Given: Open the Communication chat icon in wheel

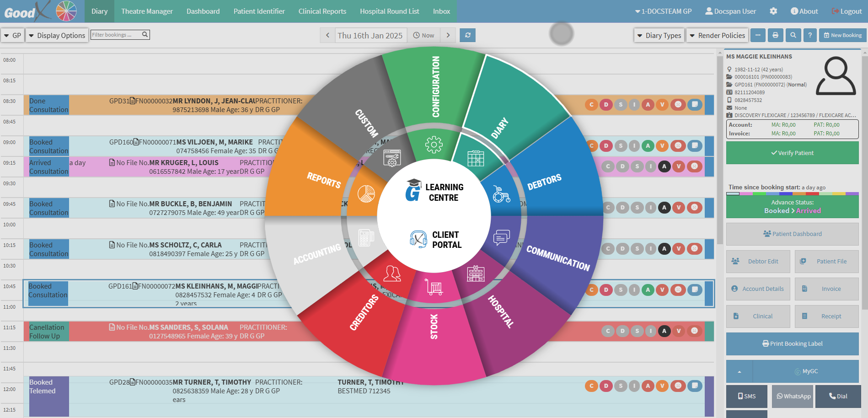Looking at the screenshot, I should [x=502, y=237].
